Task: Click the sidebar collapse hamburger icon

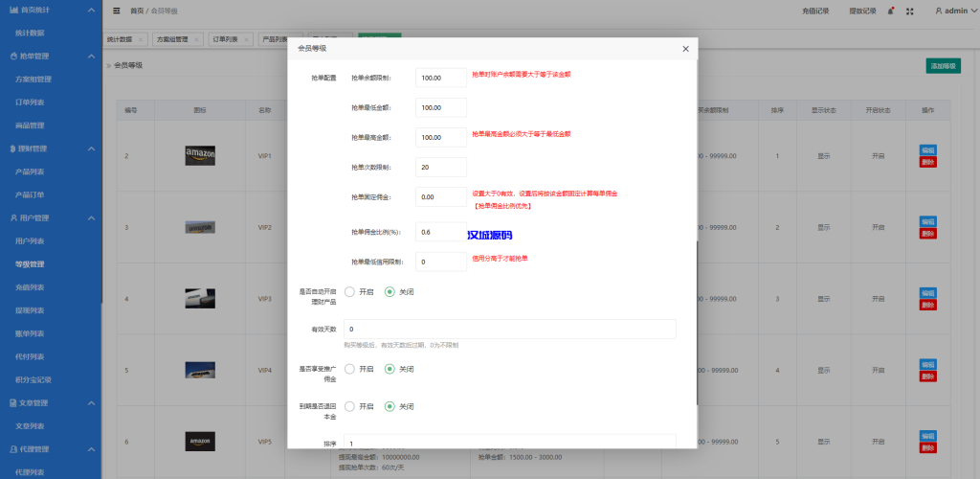Action: (x=116, y=11)
